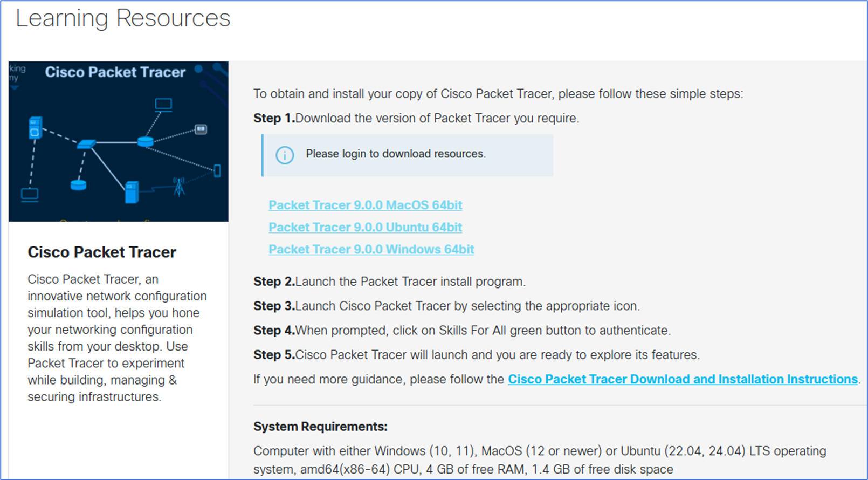
Task: Open Cisco Packet Tracer Download and Installation Instructions
Action: pos(683,379)
